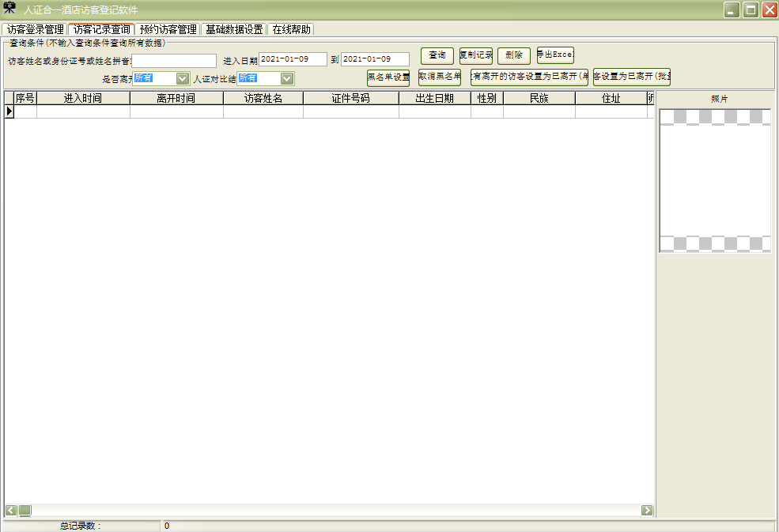Click the 总记录数 status label

point(81,526)
